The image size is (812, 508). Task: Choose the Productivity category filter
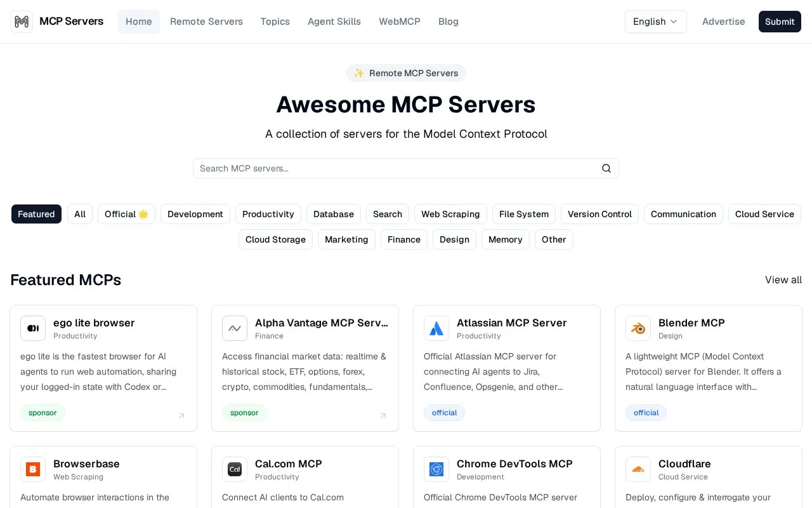coord(268,214)
